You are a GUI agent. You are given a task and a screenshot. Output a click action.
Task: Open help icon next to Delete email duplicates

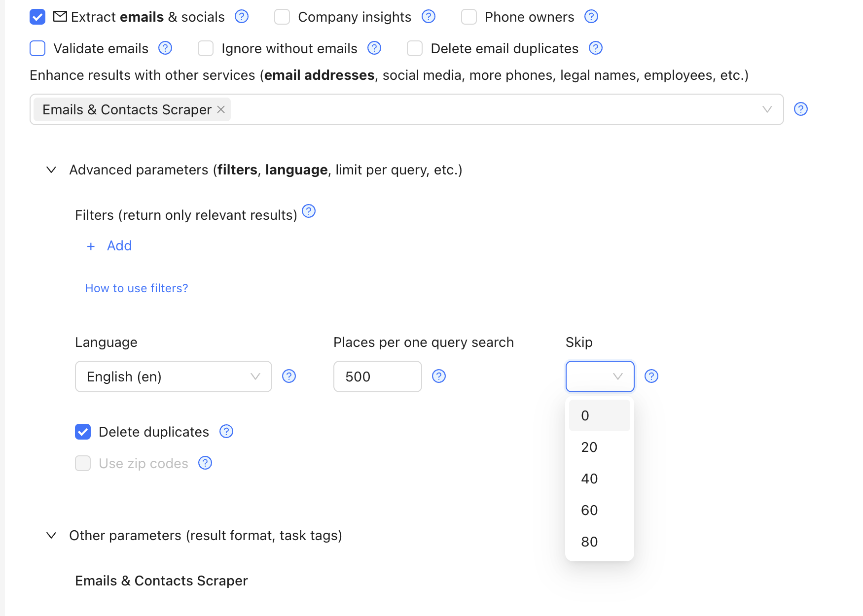click(596, 48)
